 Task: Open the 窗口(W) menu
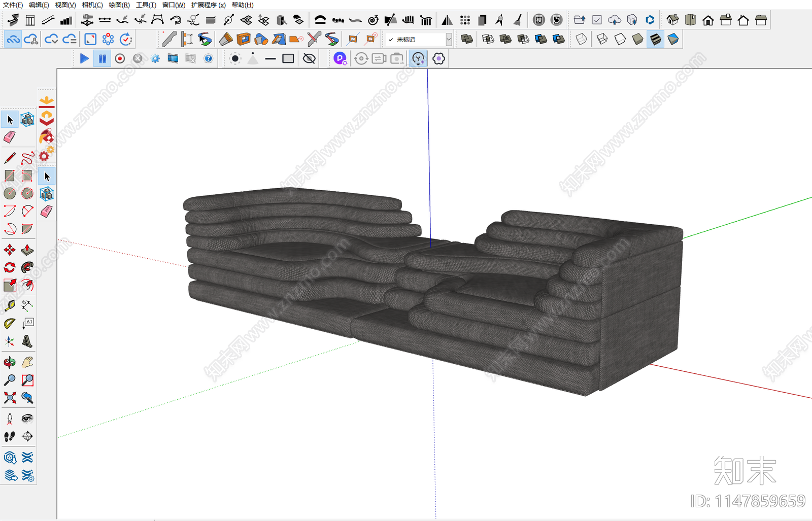174,5
